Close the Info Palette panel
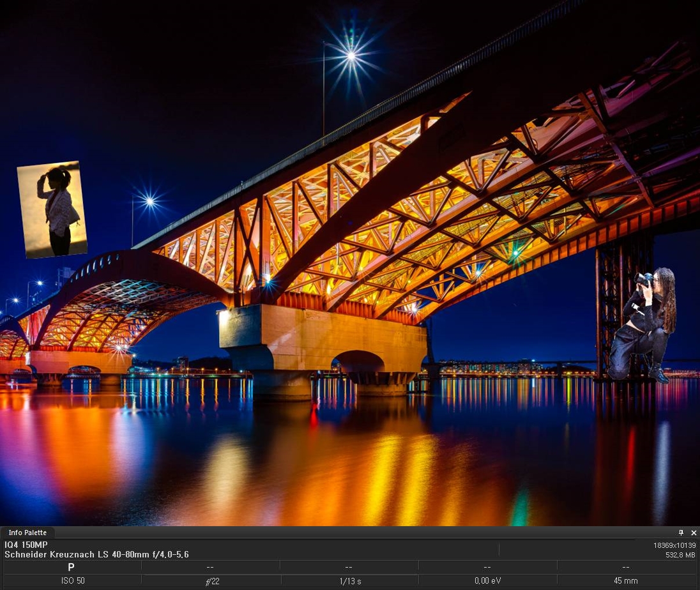This screenshot has height=590, width=700. point(694,533)
